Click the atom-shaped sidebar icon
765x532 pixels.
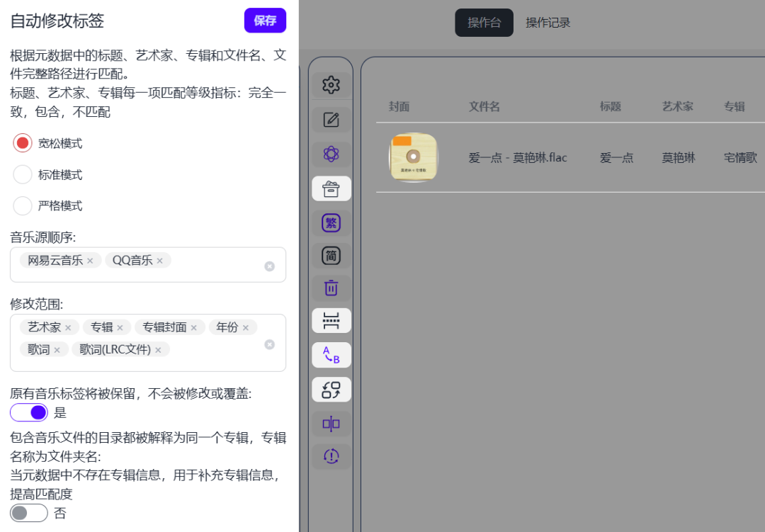pyautogui.click(x=331, y=154)
